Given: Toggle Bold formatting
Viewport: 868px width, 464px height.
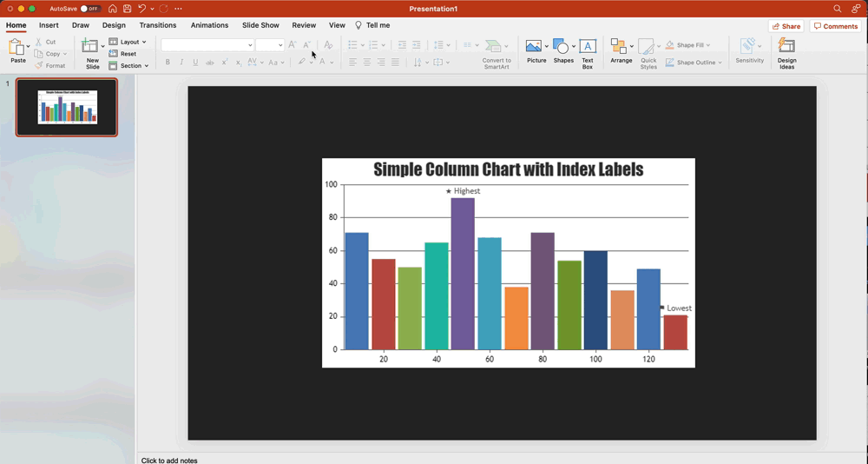Looking at the screenshot, I should pos(168,62).
